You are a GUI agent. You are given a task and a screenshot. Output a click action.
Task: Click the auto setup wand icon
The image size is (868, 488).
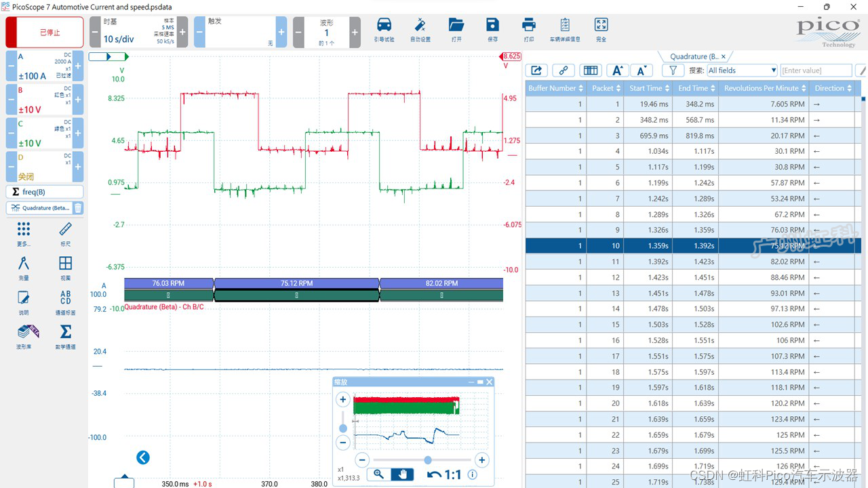[x=420, y=26]
